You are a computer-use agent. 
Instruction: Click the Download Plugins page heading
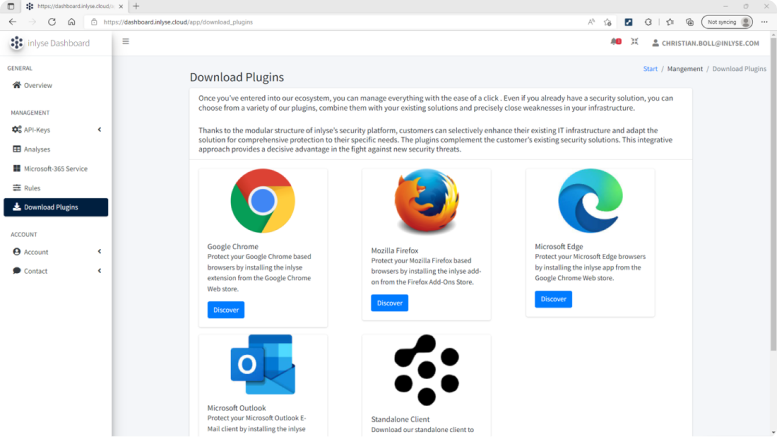click(237, 77)
